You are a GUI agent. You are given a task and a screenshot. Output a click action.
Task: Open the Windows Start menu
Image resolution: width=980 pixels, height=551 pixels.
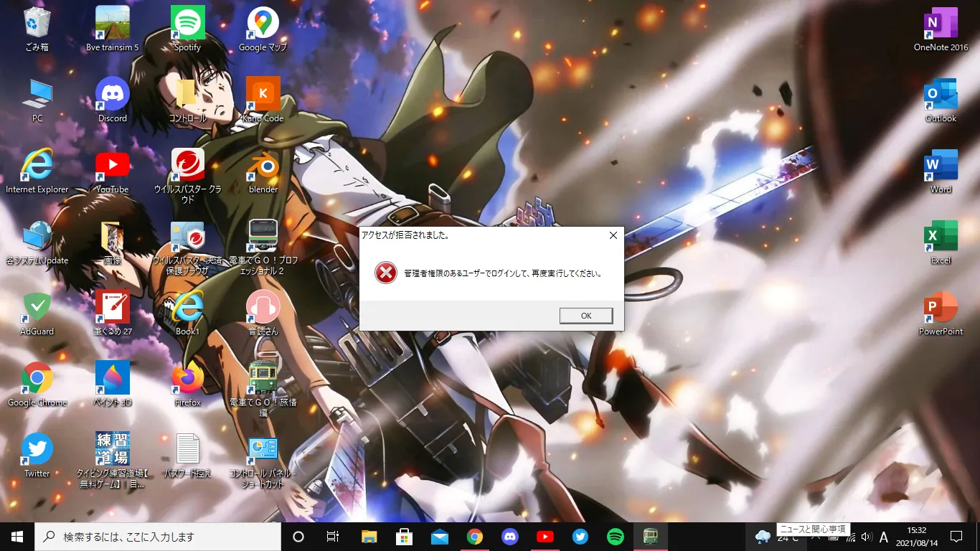click(x=17, y=537)
